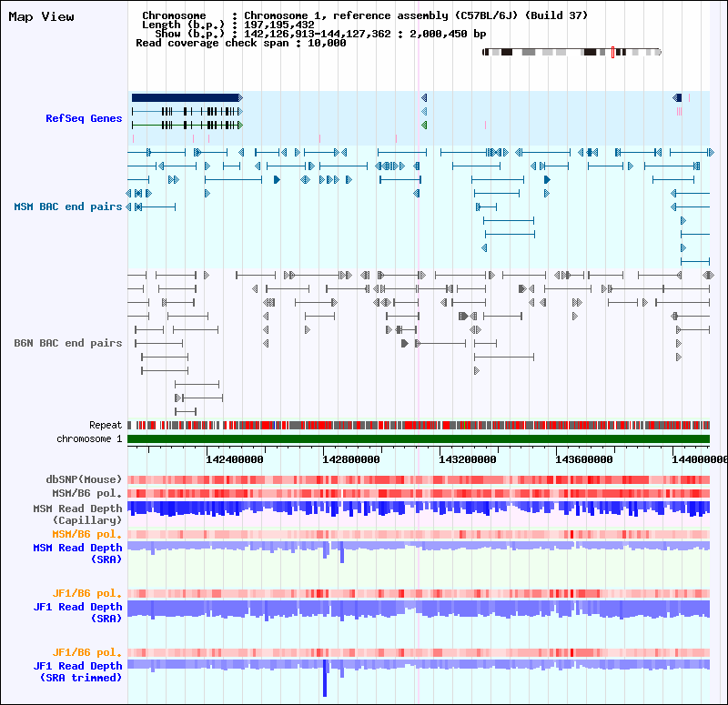
Task: Click the green RefSeq gene transcript
Action: [x=187, y=125]
